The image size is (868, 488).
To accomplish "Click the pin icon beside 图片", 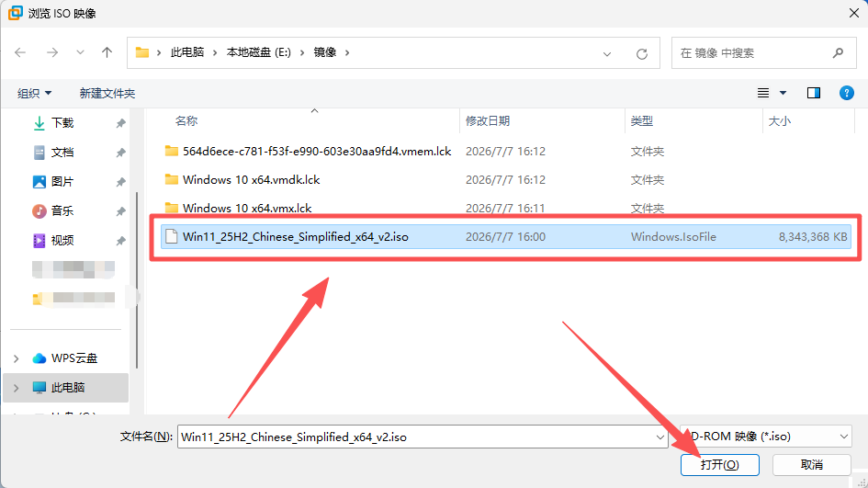I will click(x=120, y=182).
